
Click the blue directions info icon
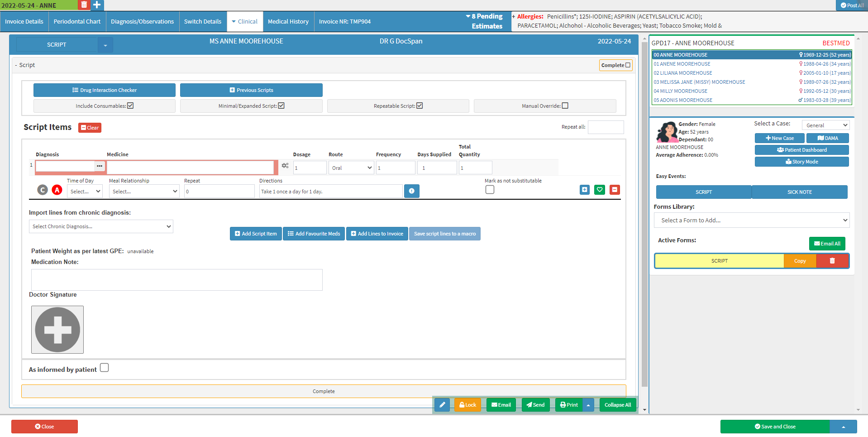pyautogui.click(x=411, y=191)
